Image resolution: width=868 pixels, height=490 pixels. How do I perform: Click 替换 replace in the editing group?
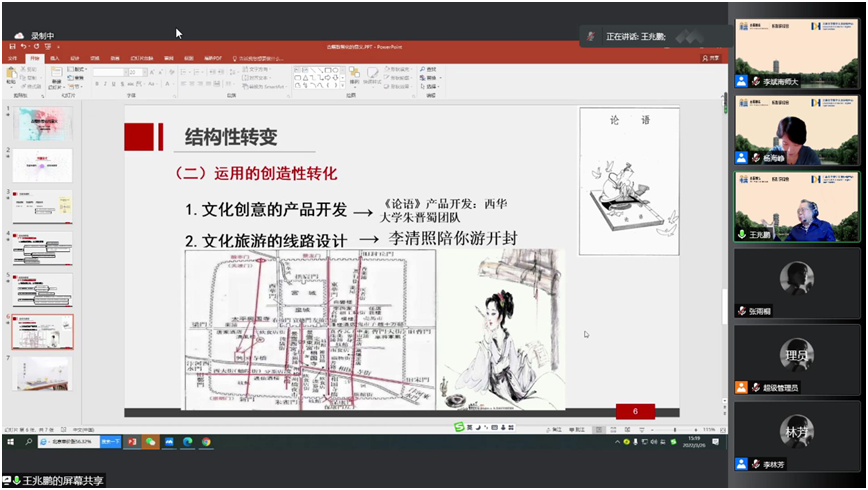(429, 78)
